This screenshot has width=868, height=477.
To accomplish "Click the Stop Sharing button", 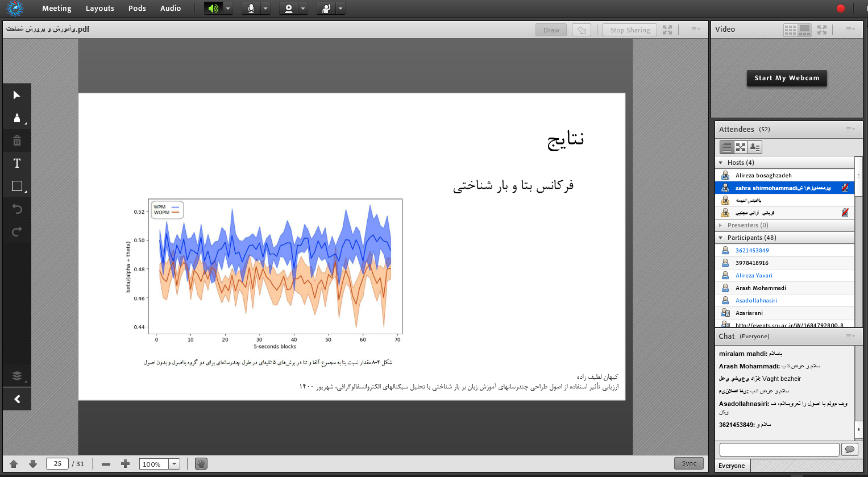I will [630, 30].
